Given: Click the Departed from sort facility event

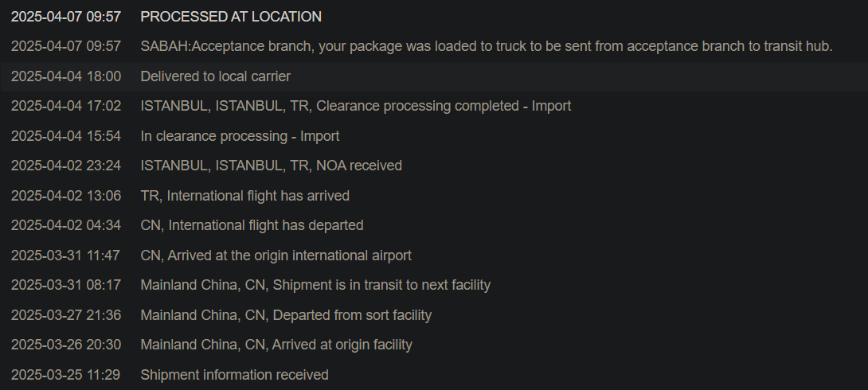Looking at the screenshot, I should click(x=286, y=315).
